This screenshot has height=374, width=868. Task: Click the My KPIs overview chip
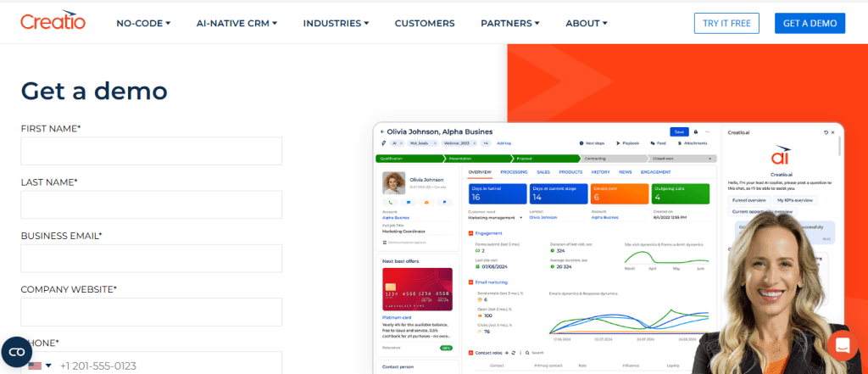point(795,200)
